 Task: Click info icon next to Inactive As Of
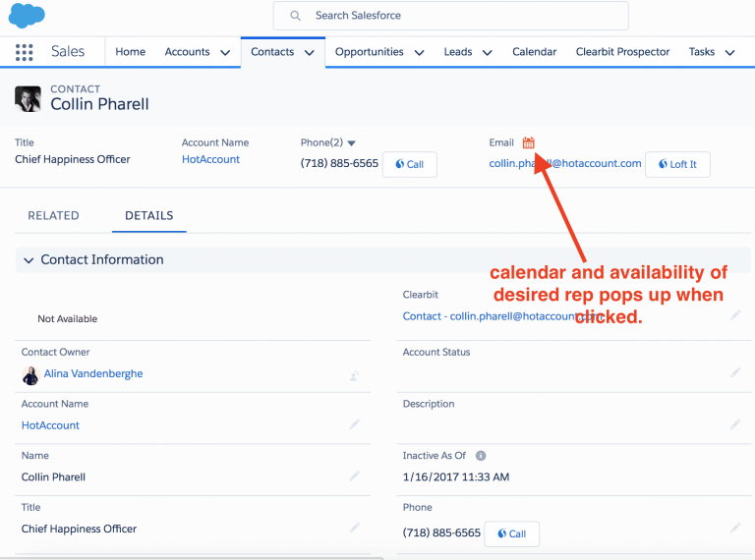pyautogui.click(x=481, y=456)
